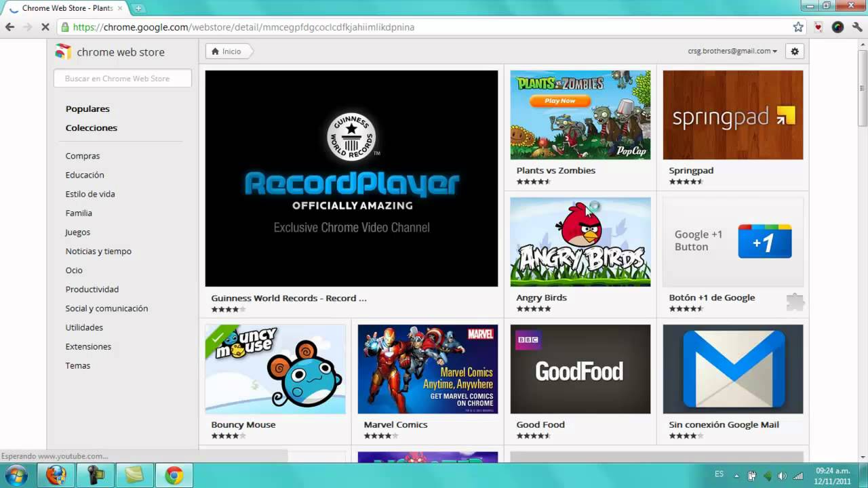Select the Utilidades category

pyautogui.click(x=84, y=327)
